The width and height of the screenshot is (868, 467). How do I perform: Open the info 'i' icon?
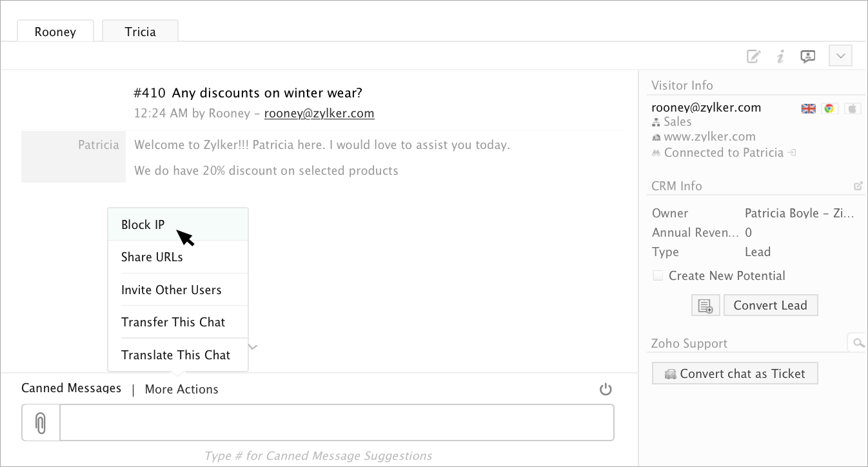pyautogui.click(x=780, y=56)
